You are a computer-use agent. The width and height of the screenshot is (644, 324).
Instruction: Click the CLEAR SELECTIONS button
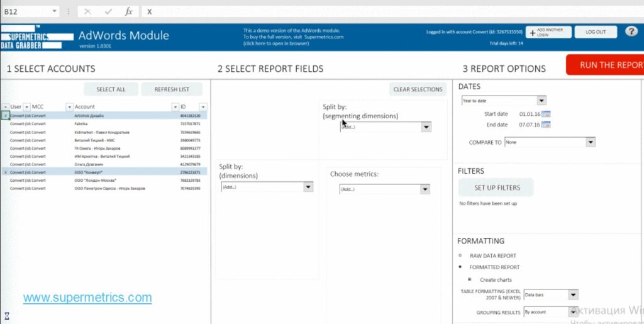(x=418, y=89)
